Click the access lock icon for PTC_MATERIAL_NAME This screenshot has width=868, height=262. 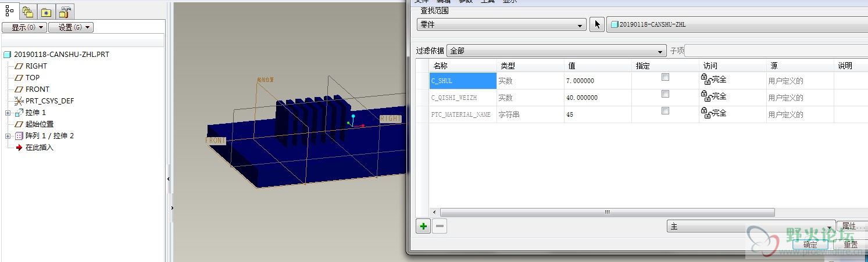(x=705, y=113)
